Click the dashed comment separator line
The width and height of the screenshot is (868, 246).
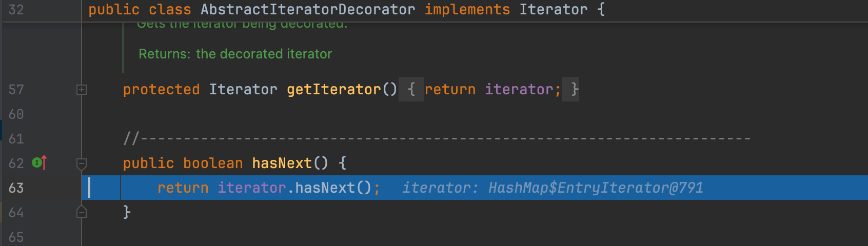click(436, 139)
